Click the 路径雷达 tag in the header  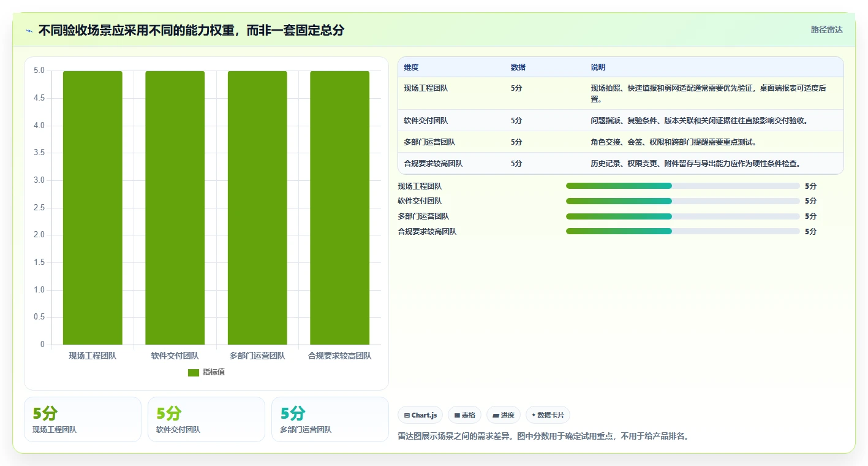tap(826, 29)
